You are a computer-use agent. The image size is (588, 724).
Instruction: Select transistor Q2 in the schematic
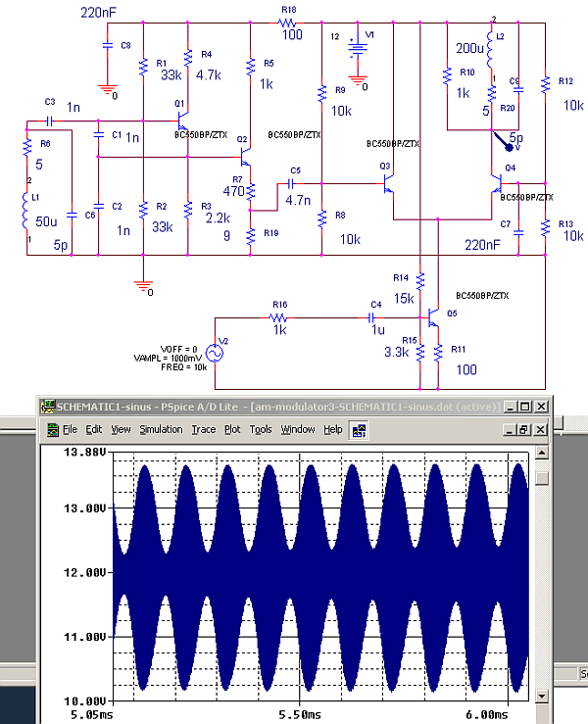pyautogui.click(x=246, y=157)
